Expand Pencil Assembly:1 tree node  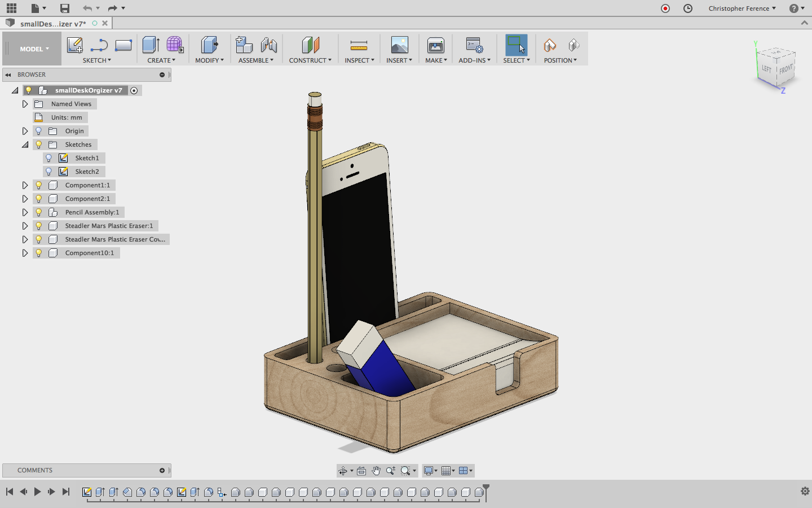coord(25,212)
